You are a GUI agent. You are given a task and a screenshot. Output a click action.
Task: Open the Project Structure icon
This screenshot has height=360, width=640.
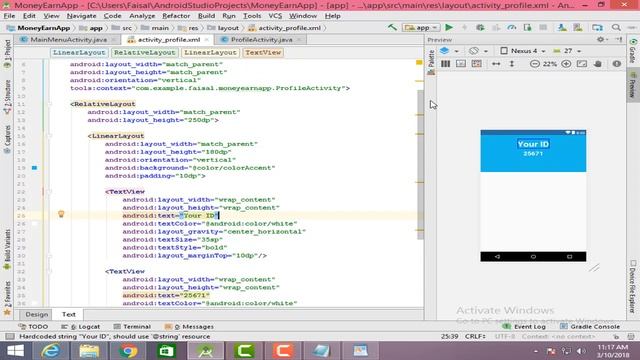[598, 27]
